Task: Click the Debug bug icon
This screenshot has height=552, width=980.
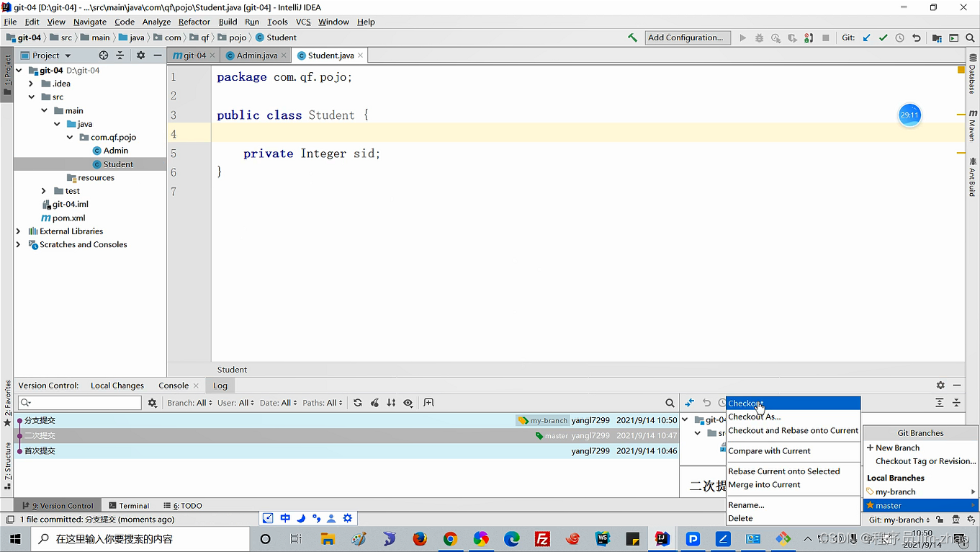Action: [x=759, y=37]
